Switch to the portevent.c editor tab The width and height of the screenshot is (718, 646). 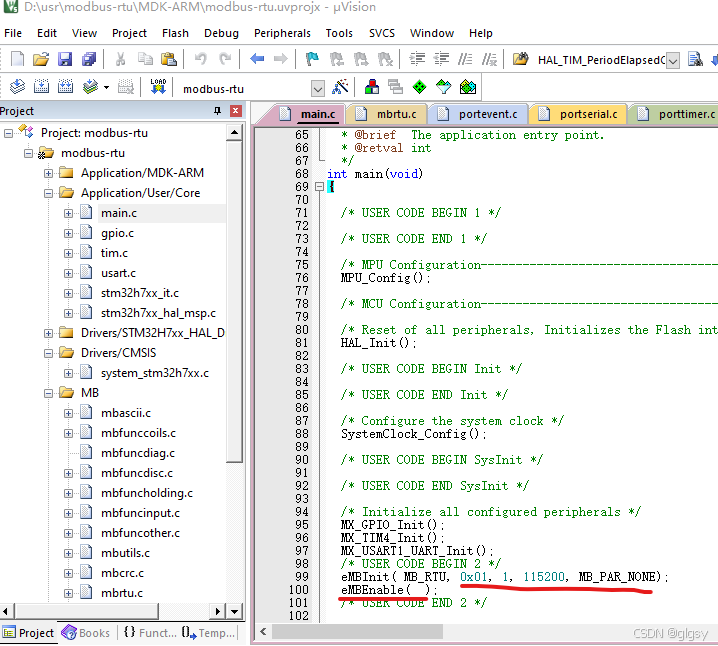[x=478, y=114]
